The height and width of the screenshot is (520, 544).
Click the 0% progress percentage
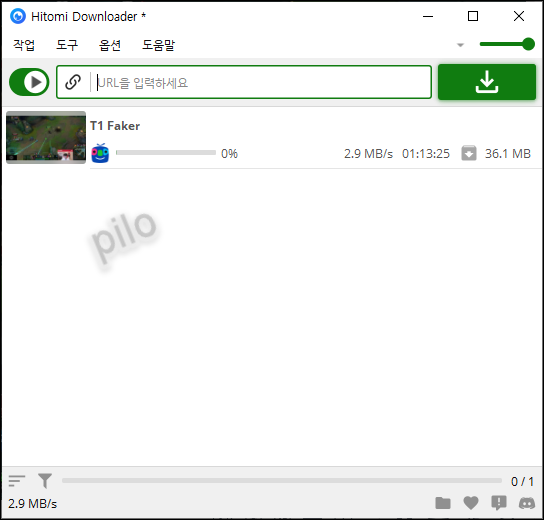coord(229,153)
